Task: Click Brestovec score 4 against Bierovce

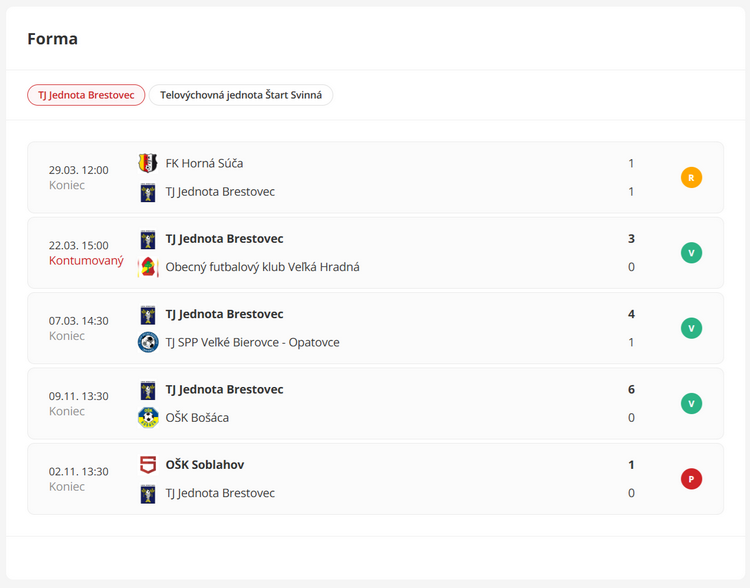Action: 631,314
